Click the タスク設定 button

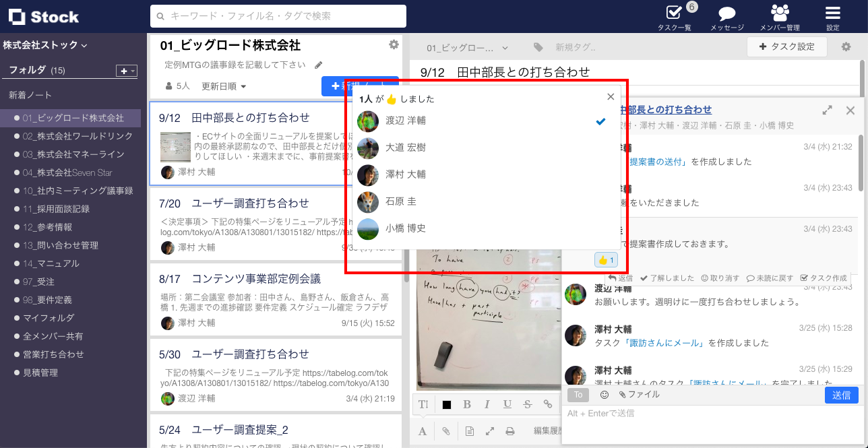(x=786, y=46)
